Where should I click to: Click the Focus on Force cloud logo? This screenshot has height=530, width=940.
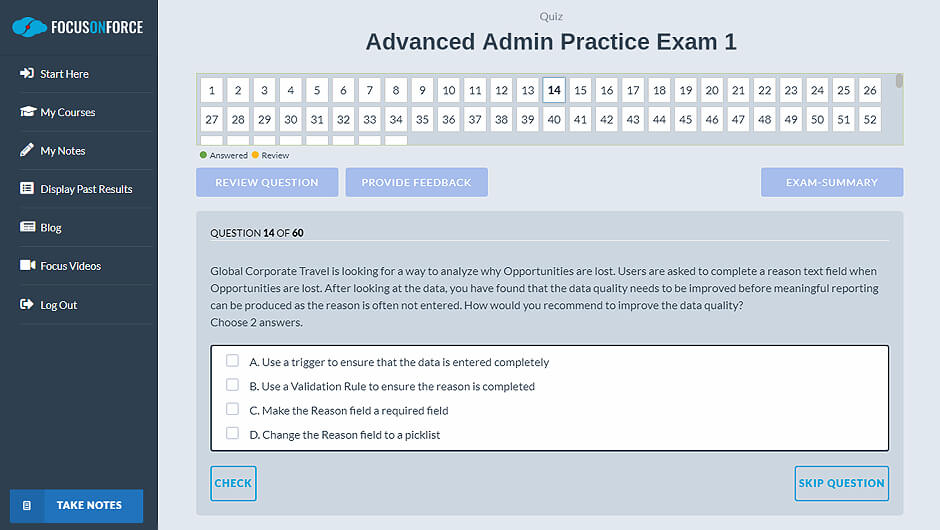29,27
